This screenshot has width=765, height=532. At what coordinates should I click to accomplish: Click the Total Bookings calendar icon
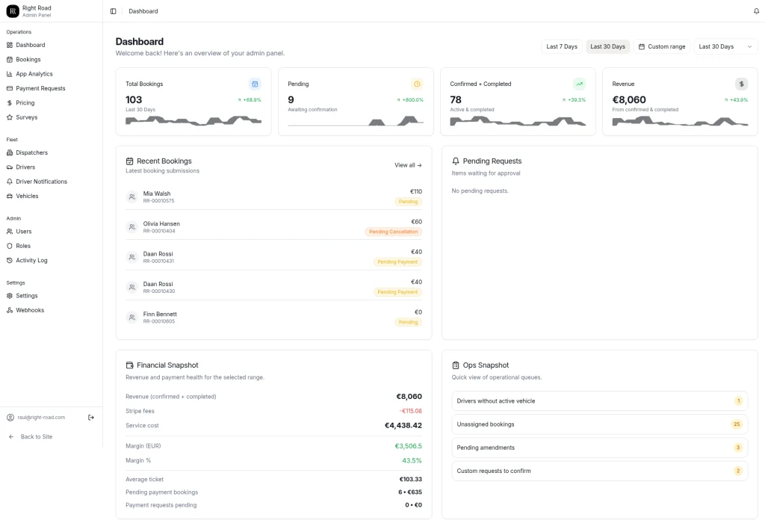[255, 84]
